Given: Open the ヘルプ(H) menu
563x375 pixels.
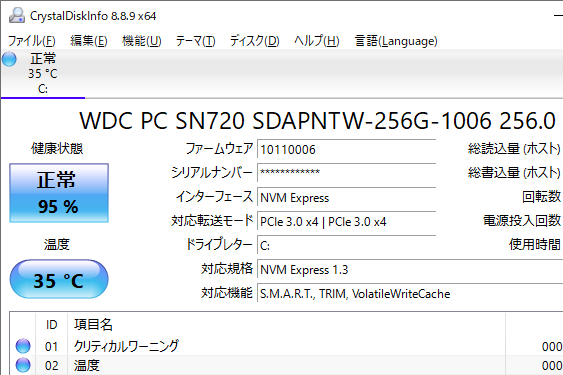Looking at the screenshot, I should click(316, 41).
